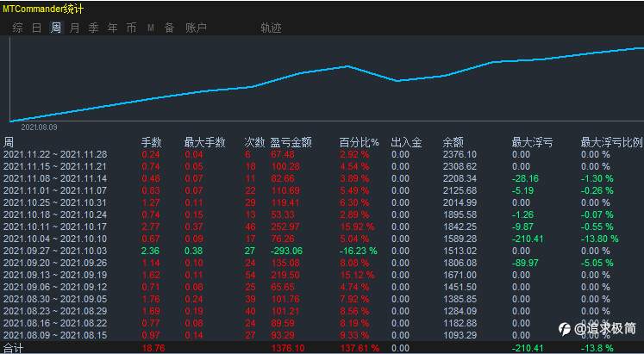Switch to the 账户 account tab
Viewport: 644px width, 354px height.
(x=196, y=28)
